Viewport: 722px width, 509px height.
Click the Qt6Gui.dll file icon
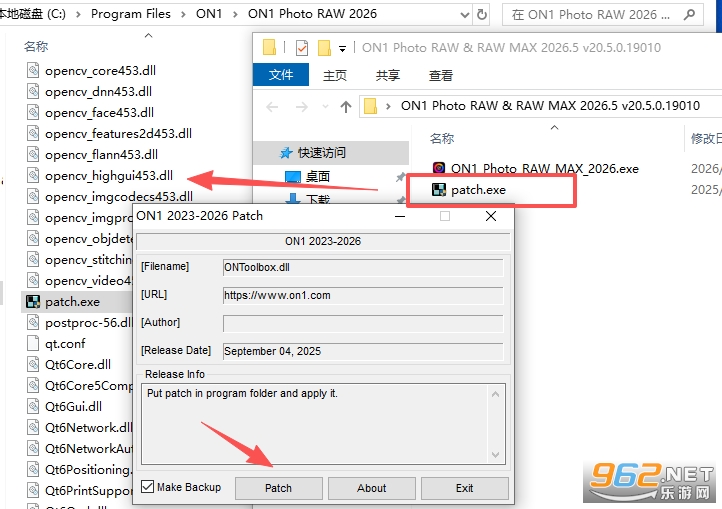pos(33,407)
